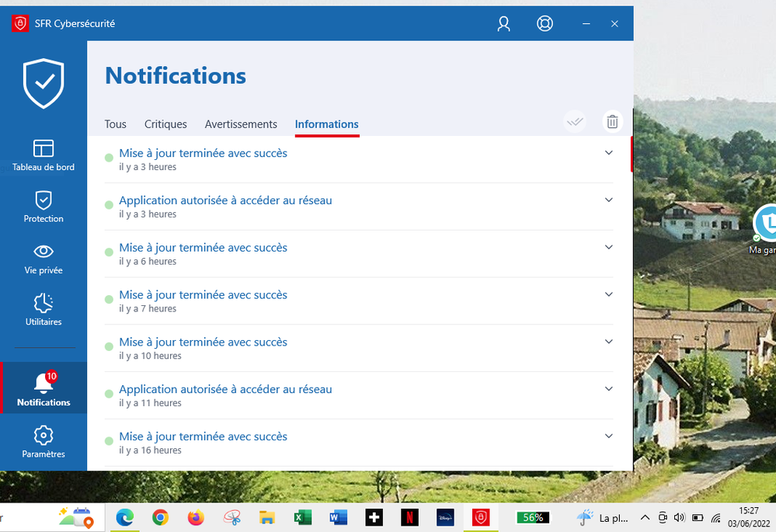Switch to the Critiques tab
Image resolution: width=776 pixels, height=532 pixels.
tap(165, 124)
